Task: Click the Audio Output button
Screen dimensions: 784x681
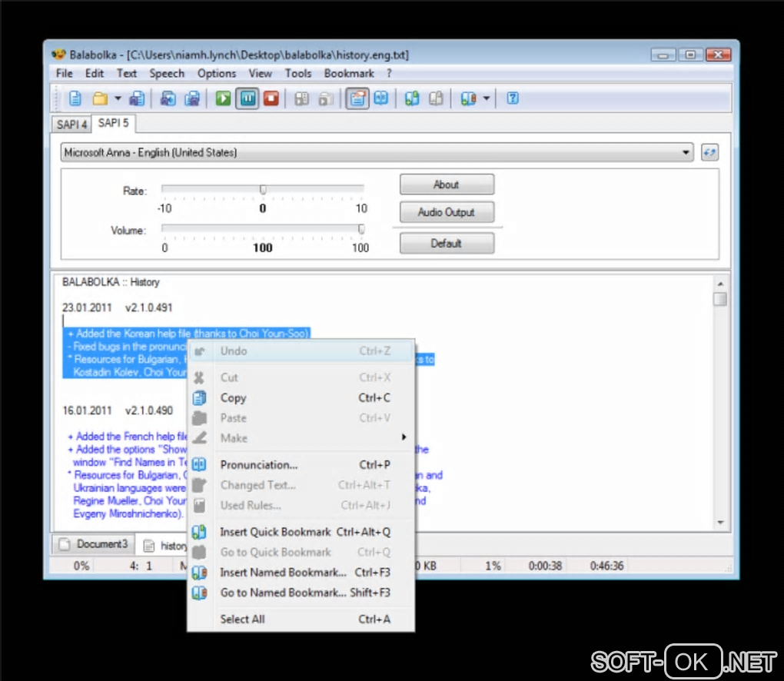Action: 447,212
